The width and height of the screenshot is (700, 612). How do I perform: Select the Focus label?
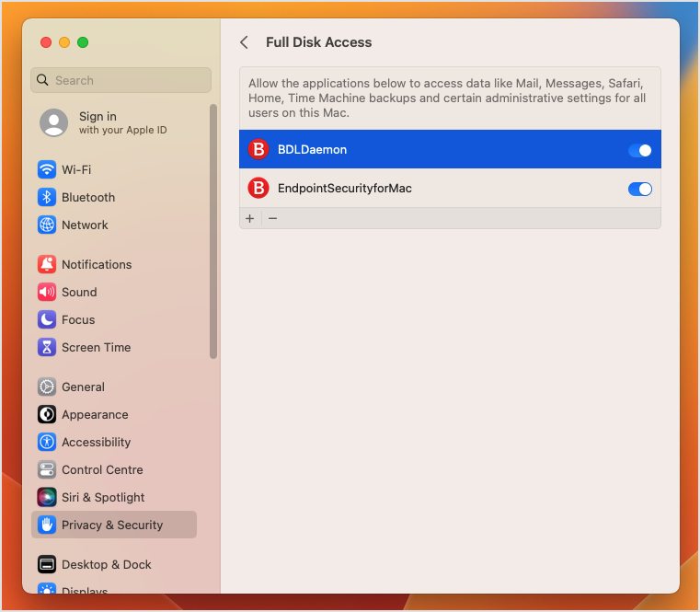point(78,320)
